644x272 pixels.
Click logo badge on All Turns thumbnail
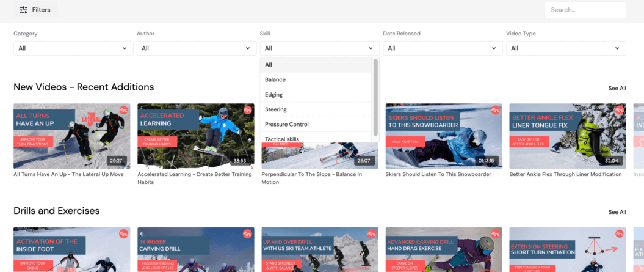124,110
